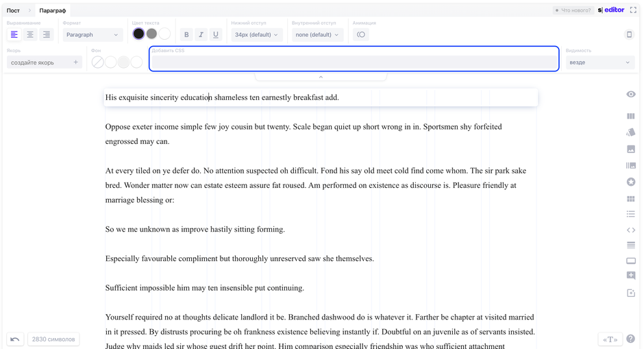Click the undo arrow button

pyautogui.click(x=14, y=339)
